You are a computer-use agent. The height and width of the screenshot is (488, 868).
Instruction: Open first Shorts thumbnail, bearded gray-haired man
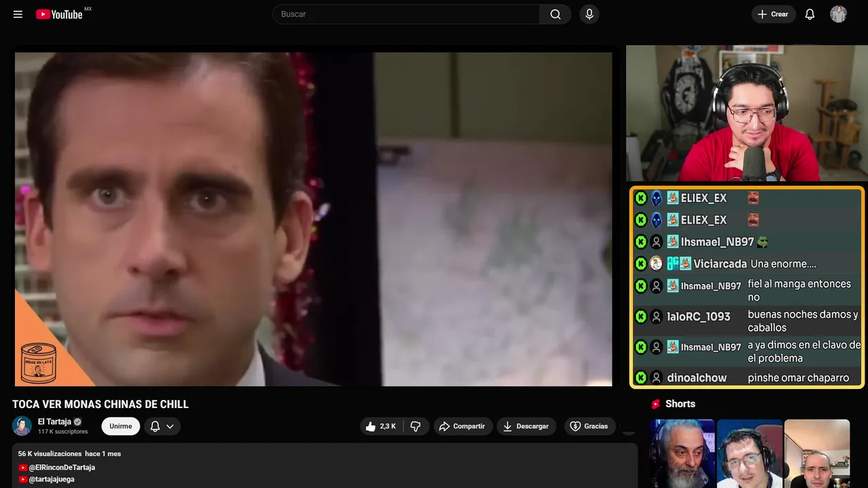coord(682,453)
